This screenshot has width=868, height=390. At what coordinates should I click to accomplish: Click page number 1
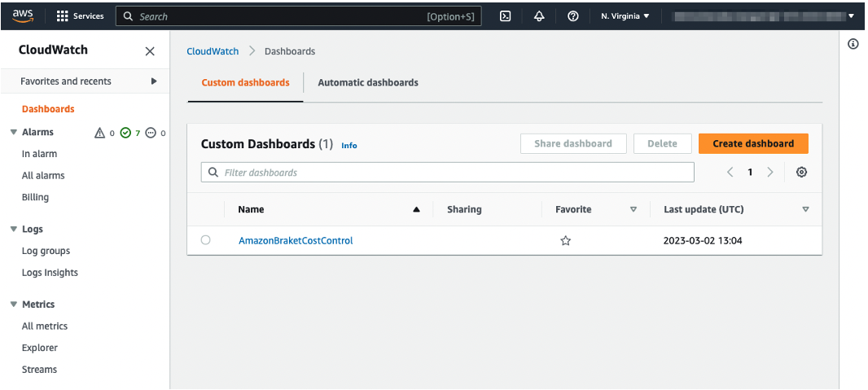tap(750, 172)
